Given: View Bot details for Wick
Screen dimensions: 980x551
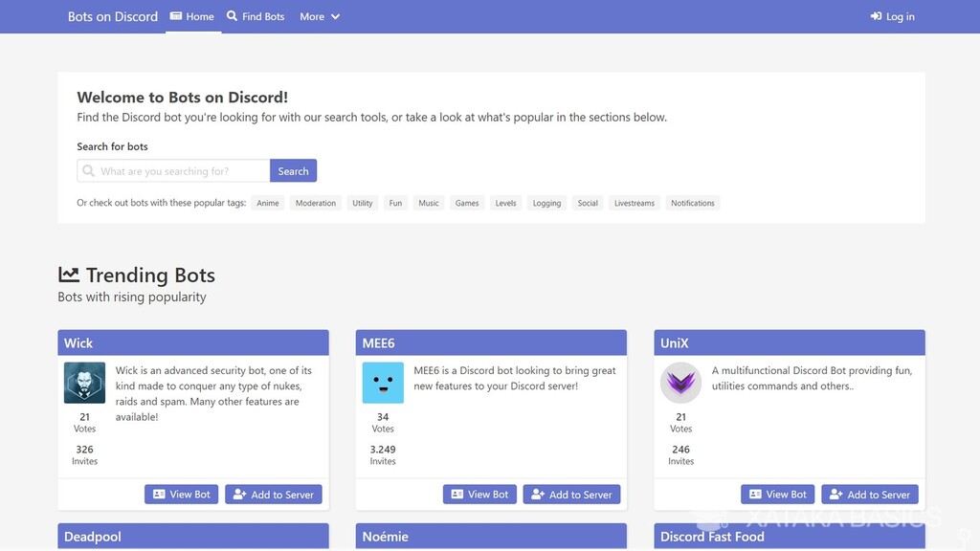Looking at the screenshot, I should pos(182,495).
